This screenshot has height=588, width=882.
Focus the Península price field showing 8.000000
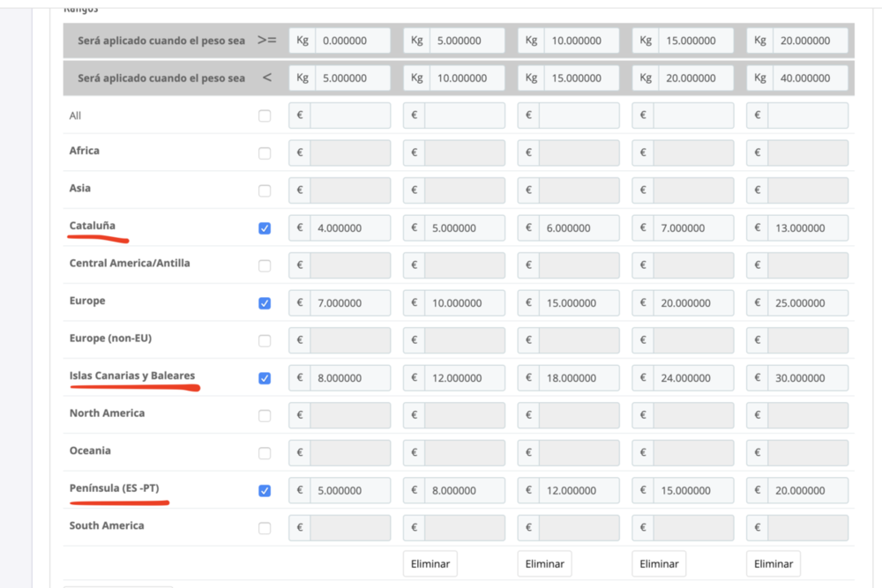(464, 490)
